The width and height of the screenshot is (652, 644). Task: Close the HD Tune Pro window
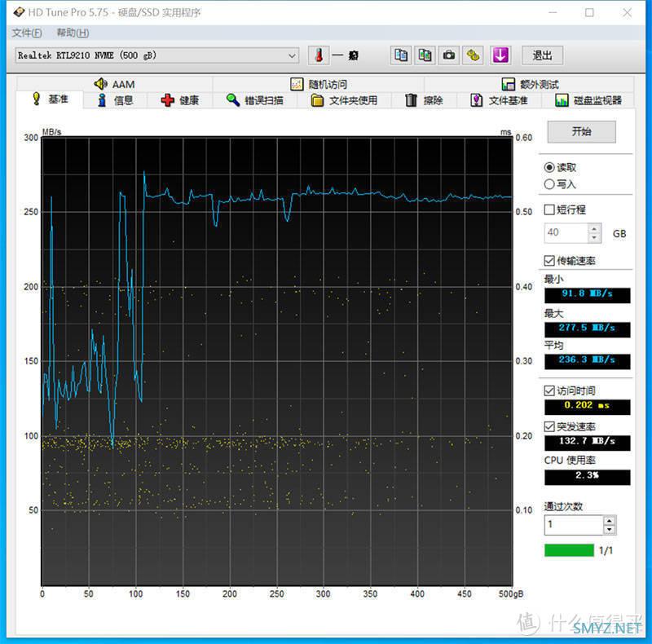(627, 12)
